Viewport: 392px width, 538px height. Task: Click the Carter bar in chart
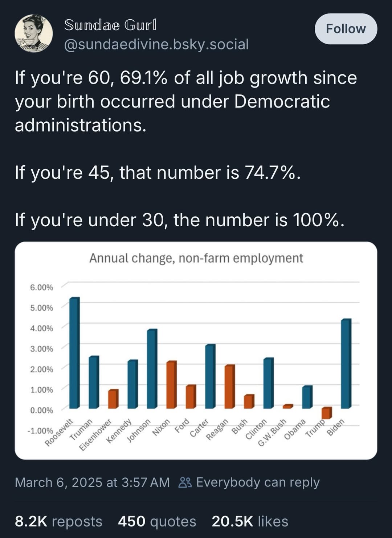tap(210, 376)
